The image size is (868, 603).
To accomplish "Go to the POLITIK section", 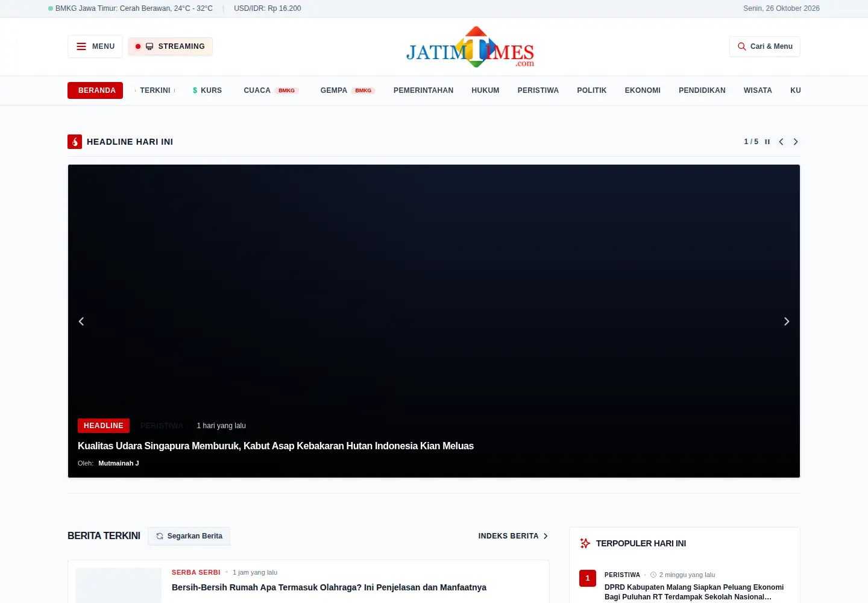I will tap(592, 90).
